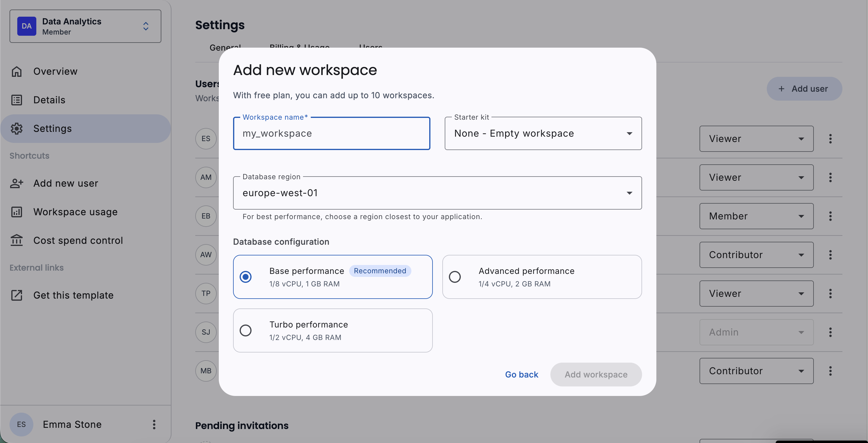The height and width of the screenshot is (443, 868).
Task: Open the Workspace usage shortcut
Action: [75, 212]
